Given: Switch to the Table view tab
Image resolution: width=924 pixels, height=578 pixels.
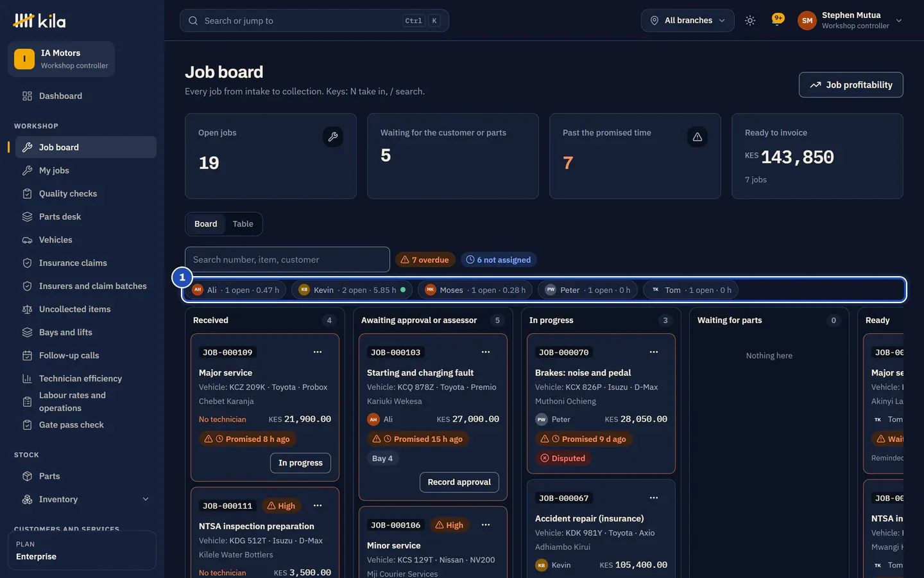Looking at the screenshot, I should [x=243, y=223].
